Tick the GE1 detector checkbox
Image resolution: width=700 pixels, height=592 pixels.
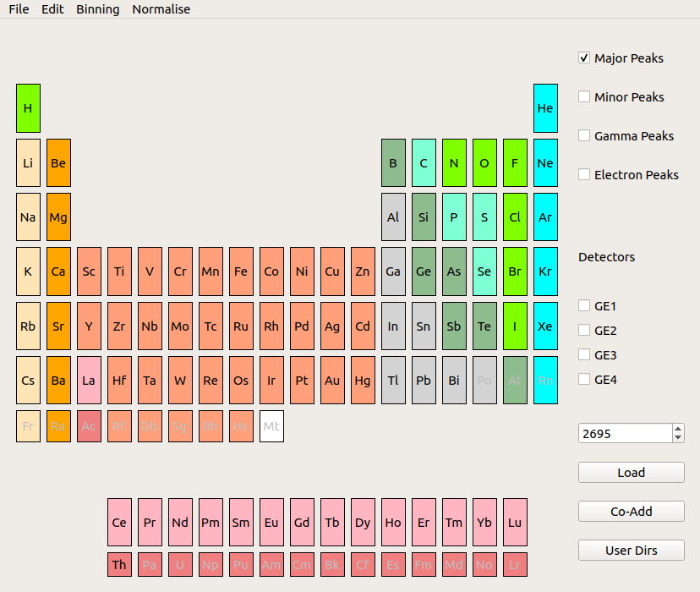[x=584, y=306]
